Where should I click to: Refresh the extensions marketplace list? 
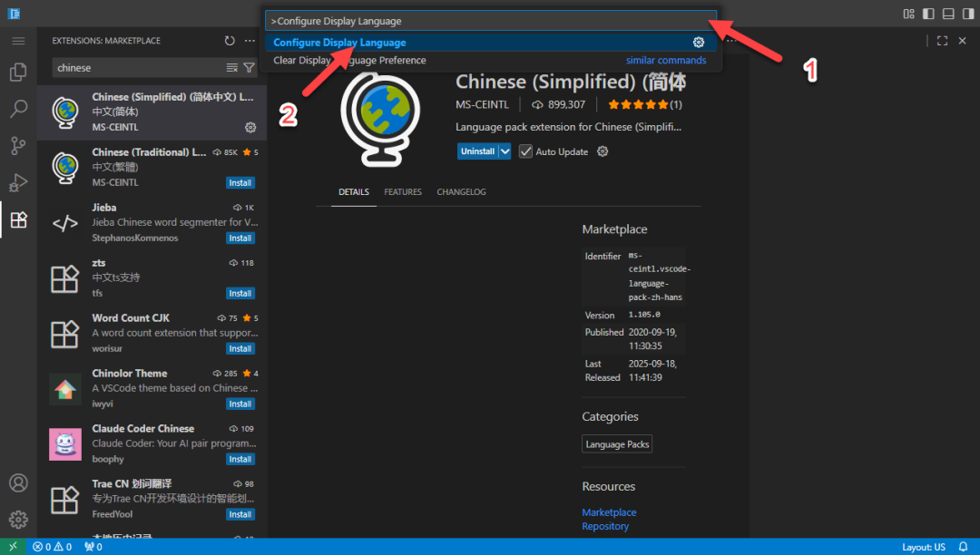(230, 41)
